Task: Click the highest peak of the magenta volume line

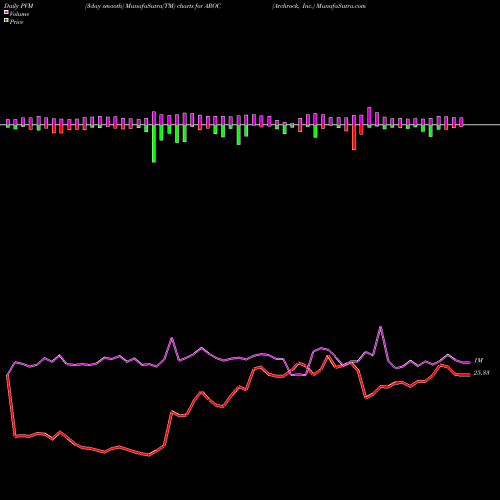Action: 381,327
